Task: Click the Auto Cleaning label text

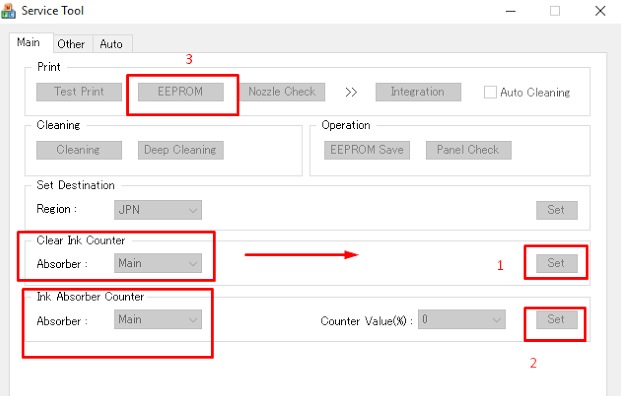Action: pyautogui.click(x=535, y=93)
